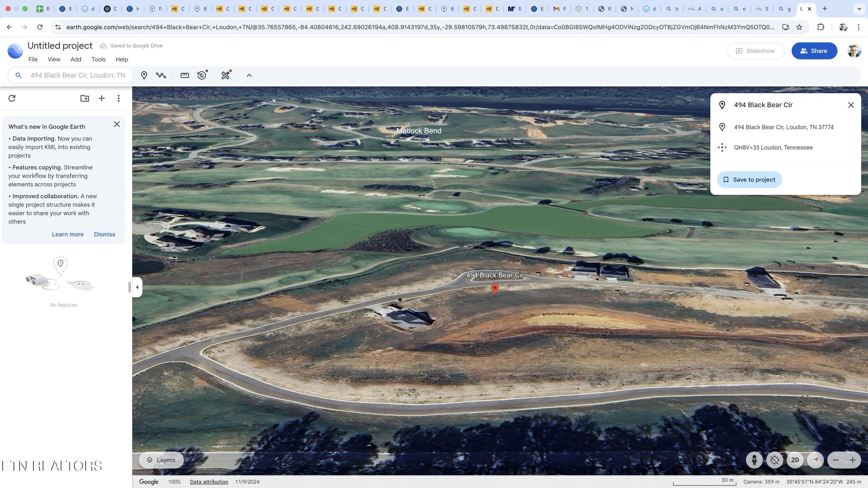The image size is (868, 488).
Task: Zoom out with the minus button
Action: pos(836,460)
